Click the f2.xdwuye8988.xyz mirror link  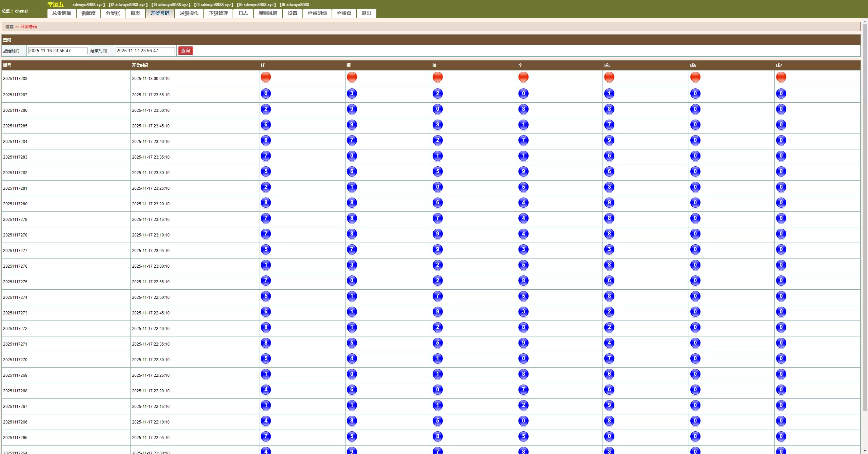pos(128,5)
